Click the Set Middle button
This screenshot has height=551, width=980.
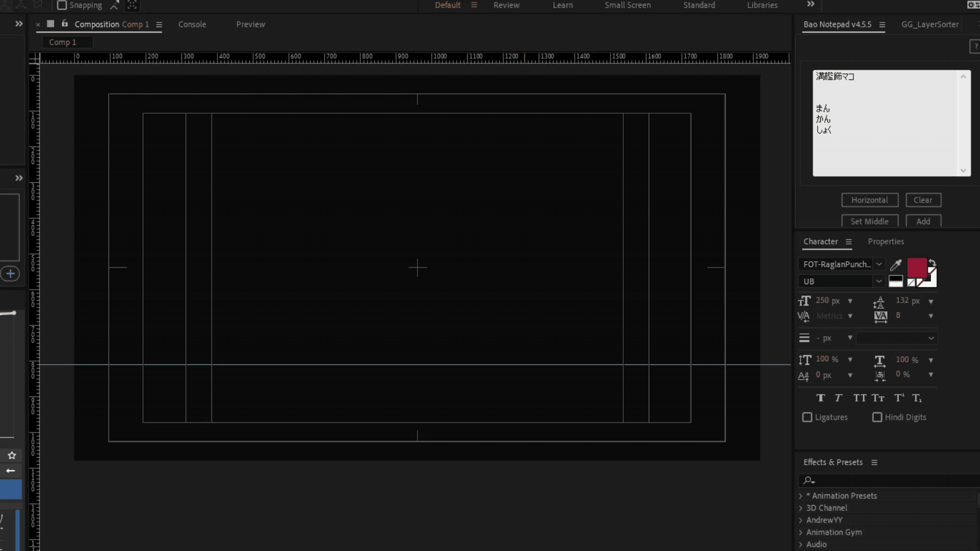tap(869, 221)
